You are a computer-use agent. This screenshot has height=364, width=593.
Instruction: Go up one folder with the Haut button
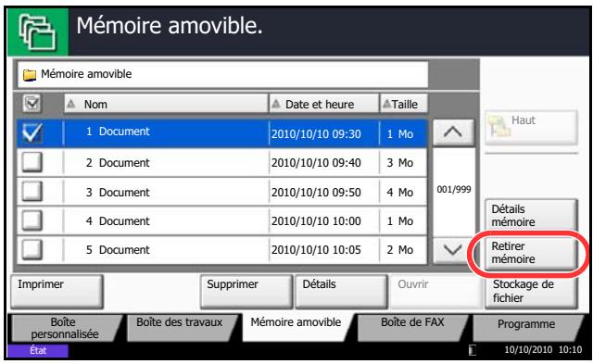531,128
